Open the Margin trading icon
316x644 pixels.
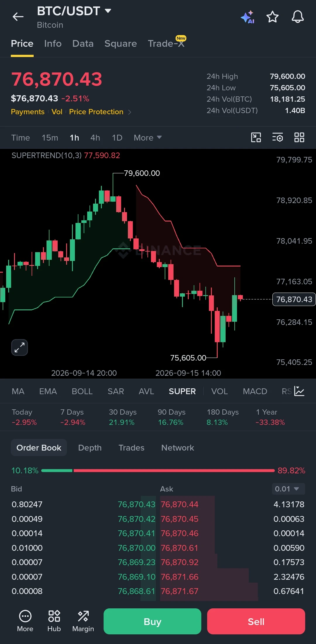point(83,621)
